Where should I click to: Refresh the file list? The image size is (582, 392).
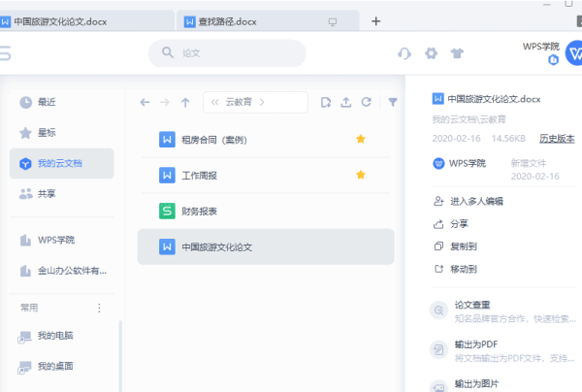click(367, 102)
